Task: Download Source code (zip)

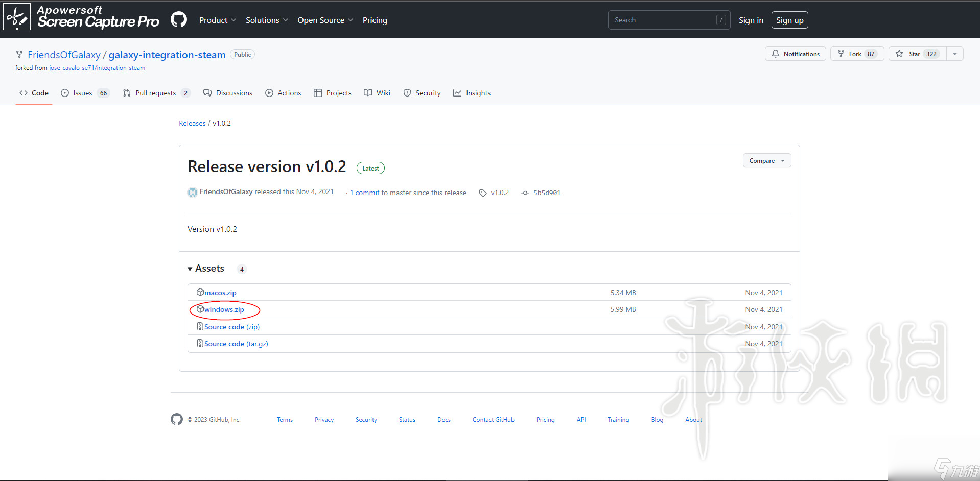Action: coord(232,327)
